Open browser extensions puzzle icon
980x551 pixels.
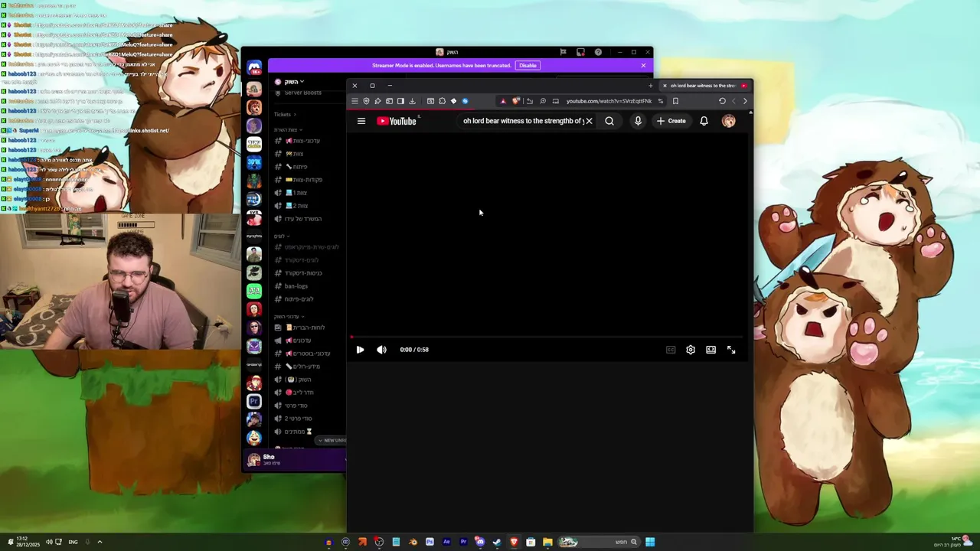pos(442,101)
